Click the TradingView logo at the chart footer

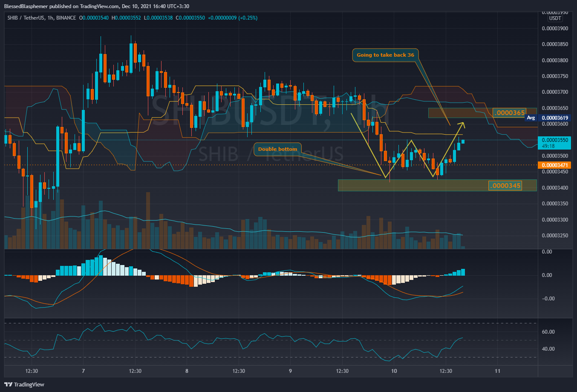pos(24,384)
